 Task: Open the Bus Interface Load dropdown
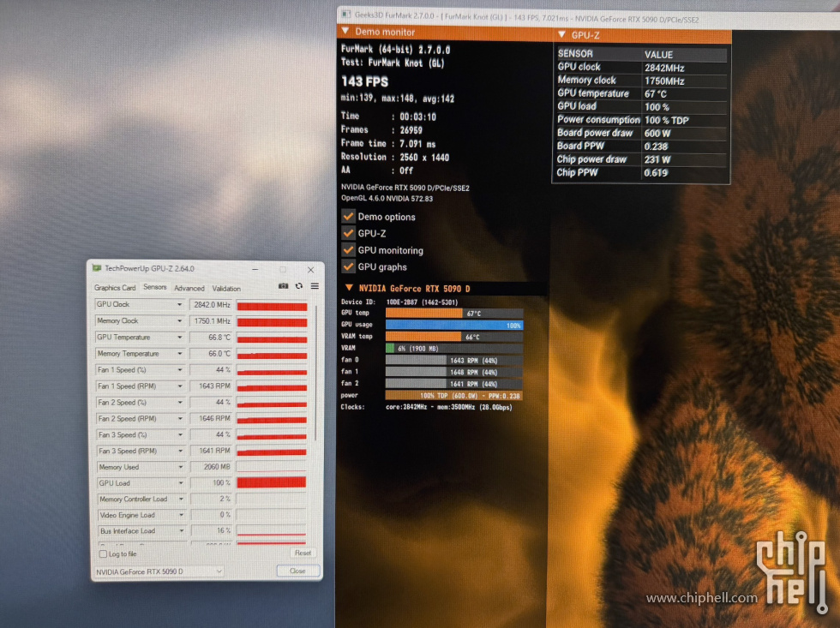click(181, 531)
